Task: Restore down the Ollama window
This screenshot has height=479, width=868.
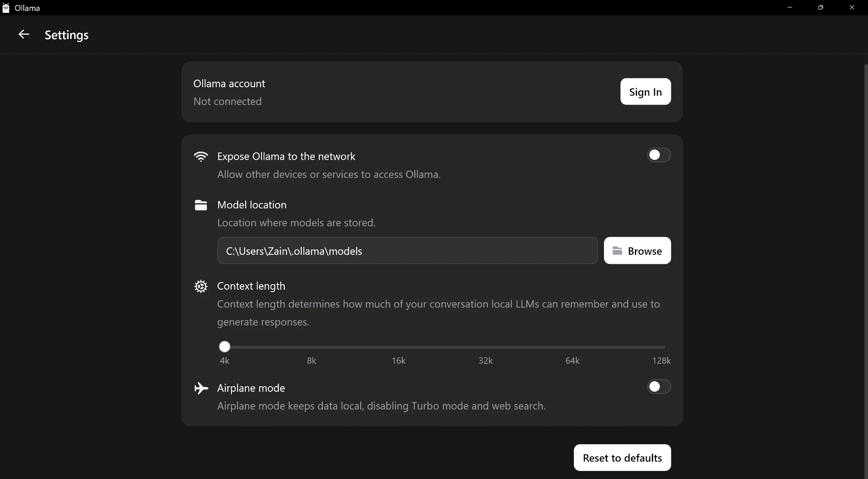Action: (821, 8)
